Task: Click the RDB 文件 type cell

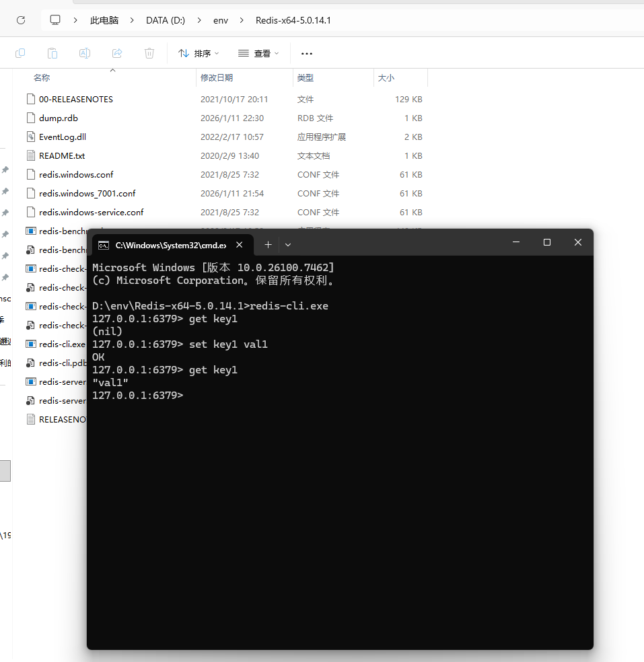Action: [x=315, y=118]
